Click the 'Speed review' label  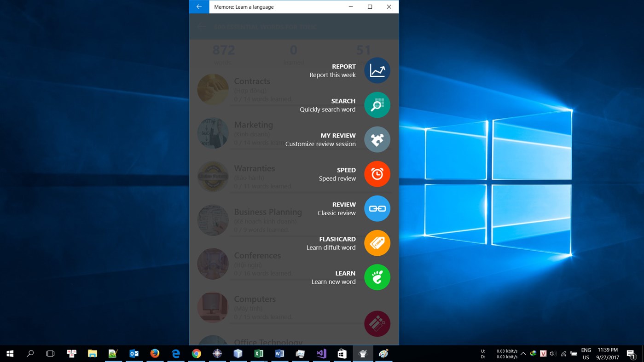pyautogui.click(x=337, y=178)
